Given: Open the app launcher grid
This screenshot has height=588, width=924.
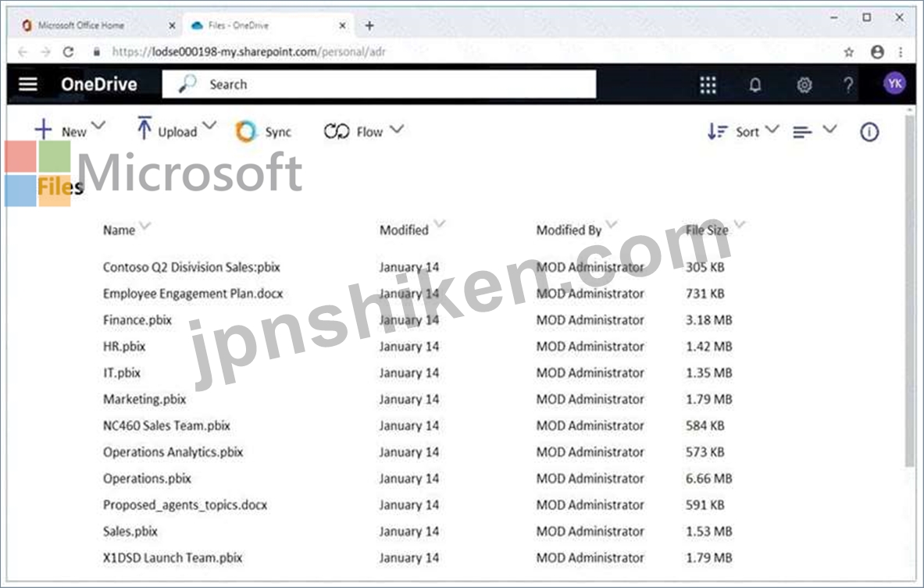Looking at the screenshot, I should coord(708,85).
